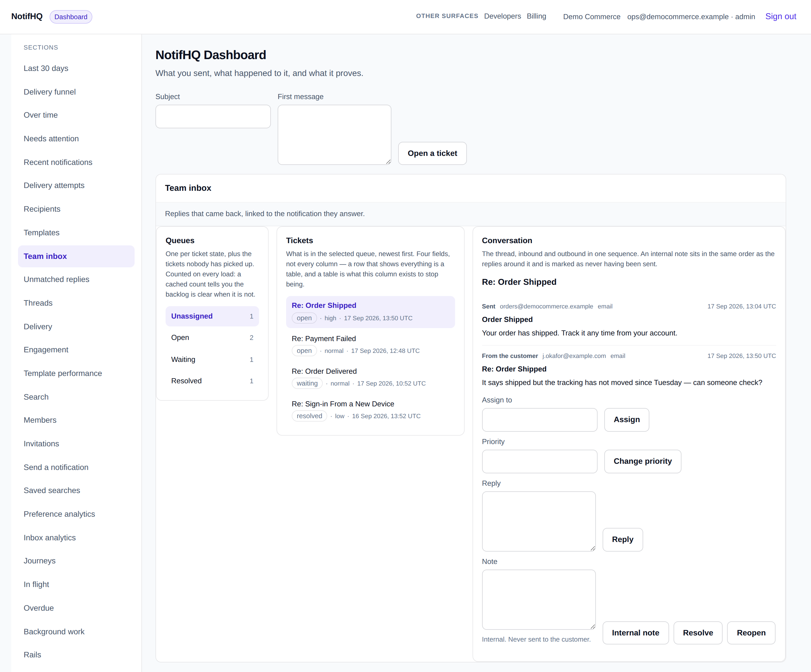
Task: Go to Members section
Action: [x=76, y=420]
